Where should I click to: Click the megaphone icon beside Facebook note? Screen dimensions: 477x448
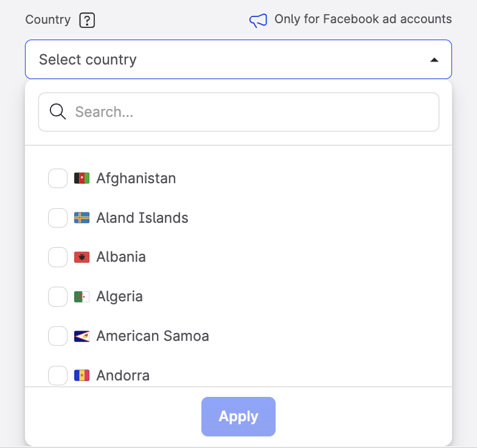(258, 21)
